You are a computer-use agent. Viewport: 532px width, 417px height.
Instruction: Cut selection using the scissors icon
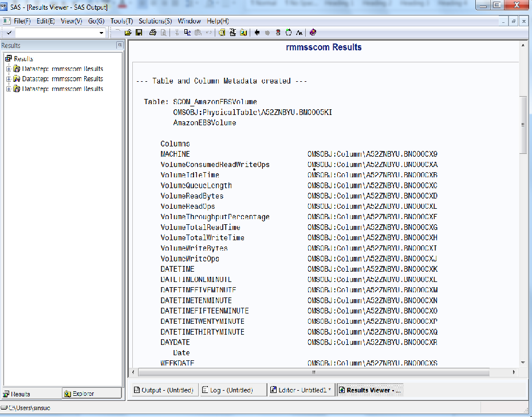coord(177,32)
